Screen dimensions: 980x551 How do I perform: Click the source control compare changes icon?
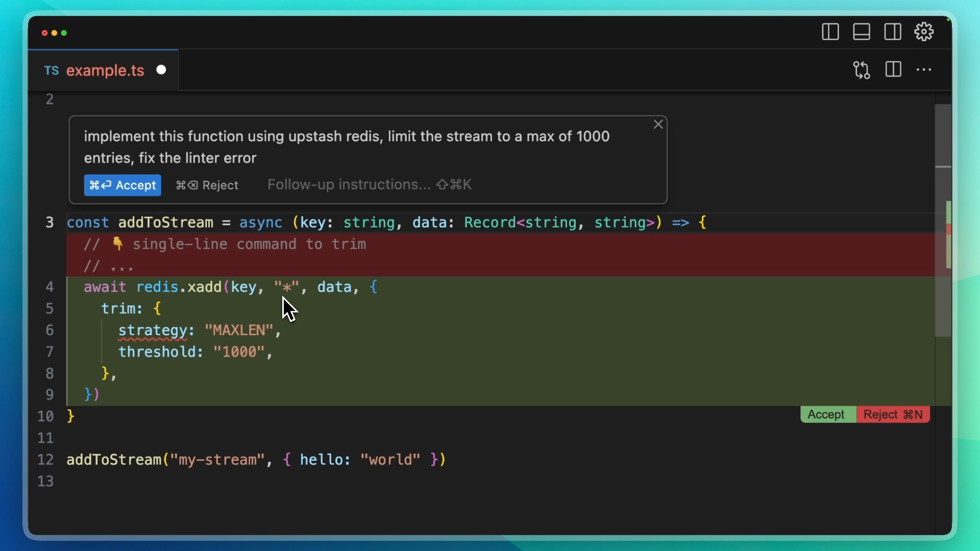coord(862,70)
